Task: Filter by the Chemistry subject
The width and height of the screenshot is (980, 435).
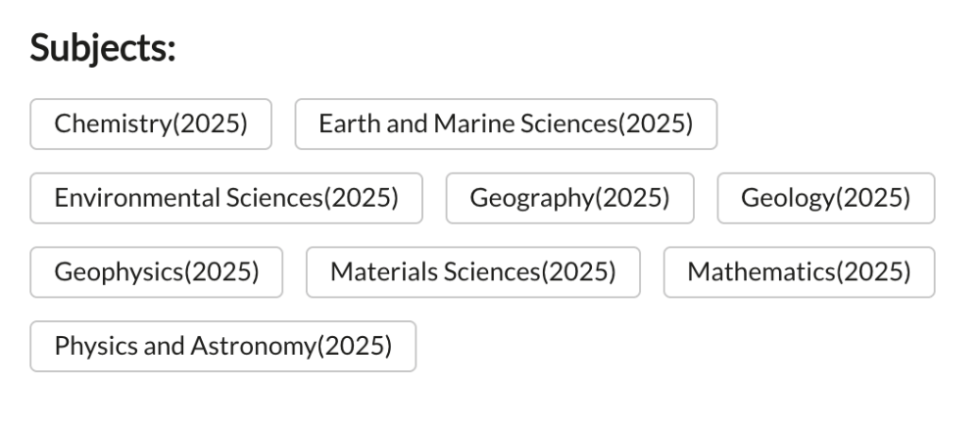Action: click(x=151, y=124)
